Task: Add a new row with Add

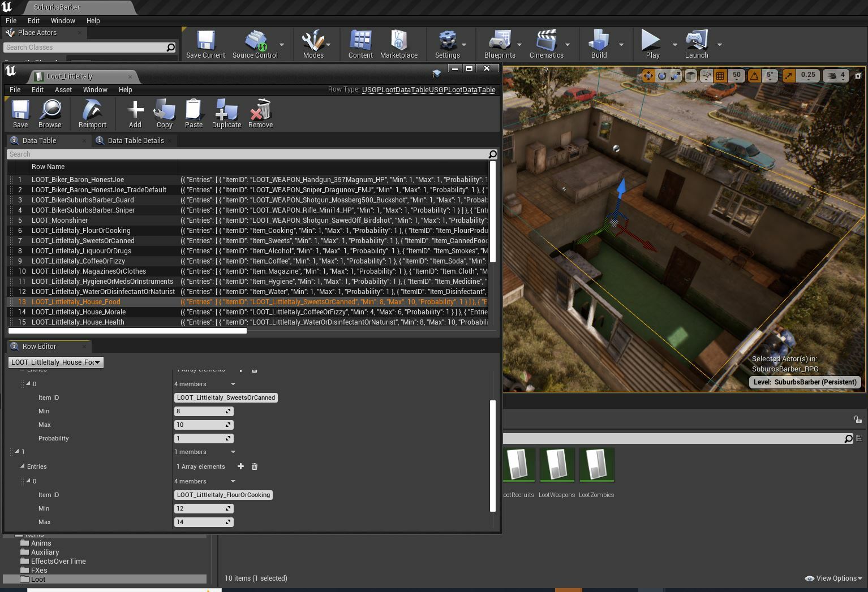Action: coord(135,114)
